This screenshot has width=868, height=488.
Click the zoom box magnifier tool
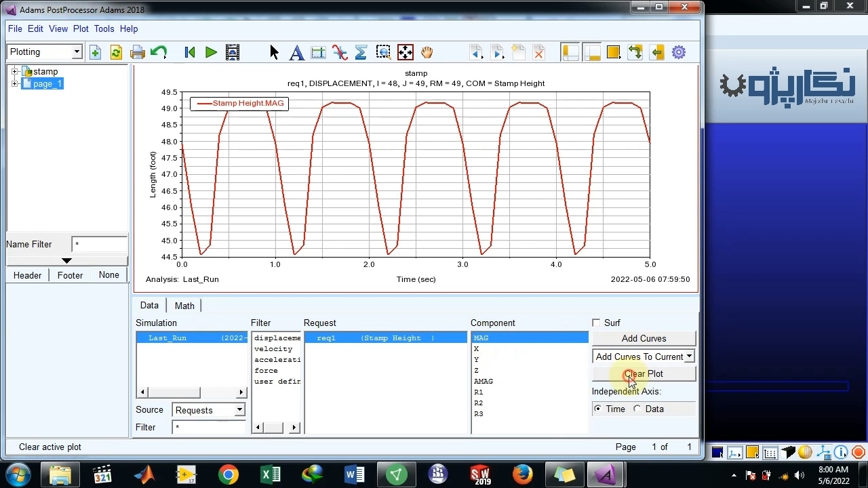pos(383,52)
